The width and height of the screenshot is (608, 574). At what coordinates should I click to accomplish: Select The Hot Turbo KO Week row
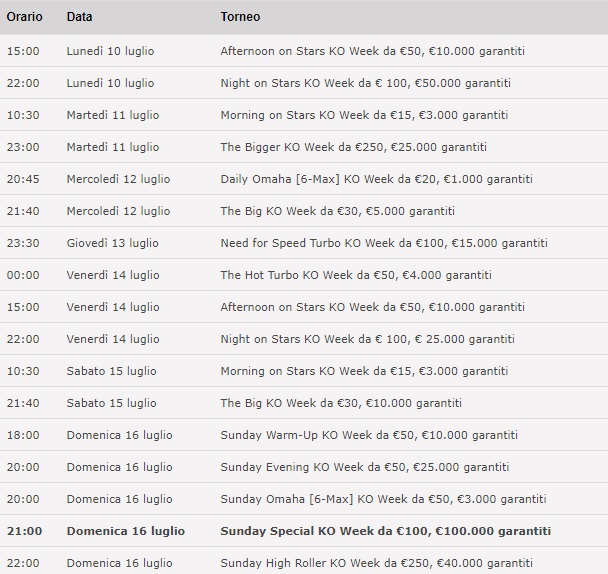(304, 275)
